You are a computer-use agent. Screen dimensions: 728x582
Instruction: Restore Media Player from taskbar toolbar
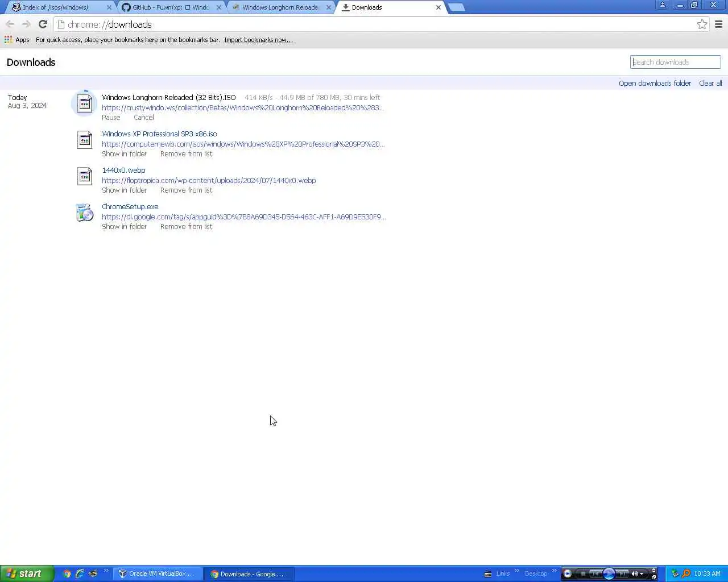(x=654, y=577)
